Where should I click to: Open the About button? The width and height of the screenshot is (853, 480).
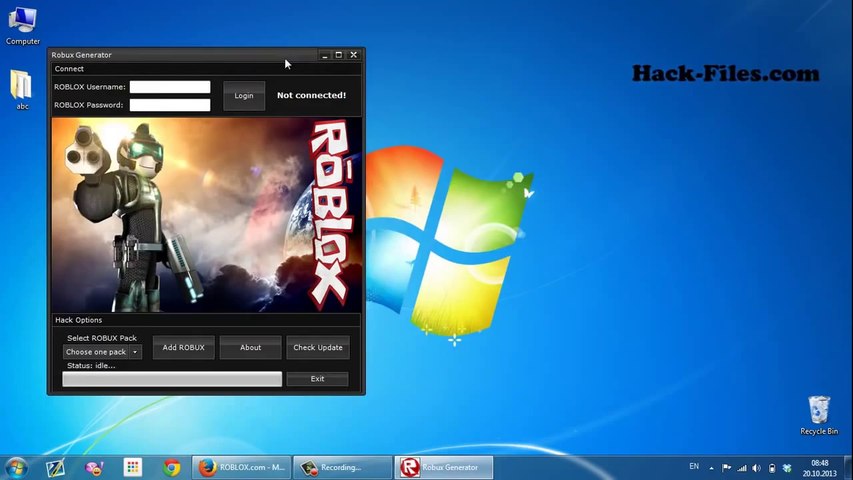(250, 347)
